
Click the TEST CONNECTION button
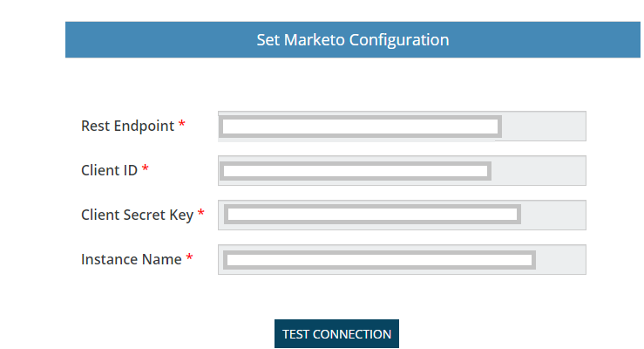pos(336,334)
